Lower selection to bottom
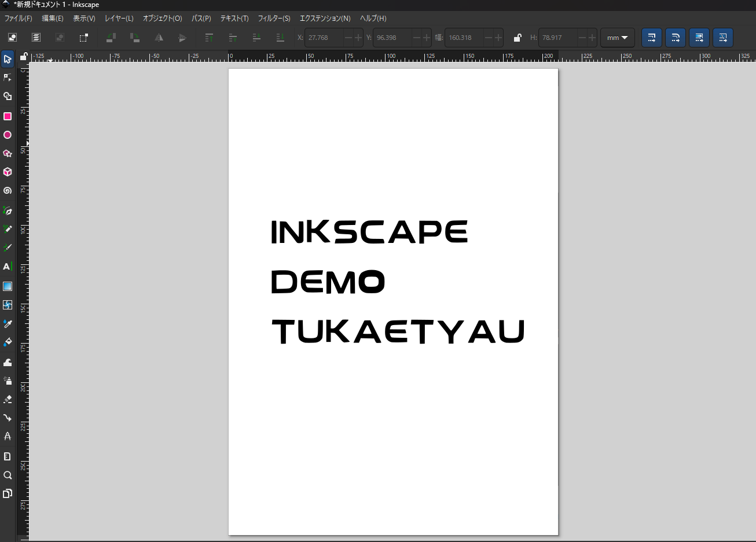 (x=281, y=38)
